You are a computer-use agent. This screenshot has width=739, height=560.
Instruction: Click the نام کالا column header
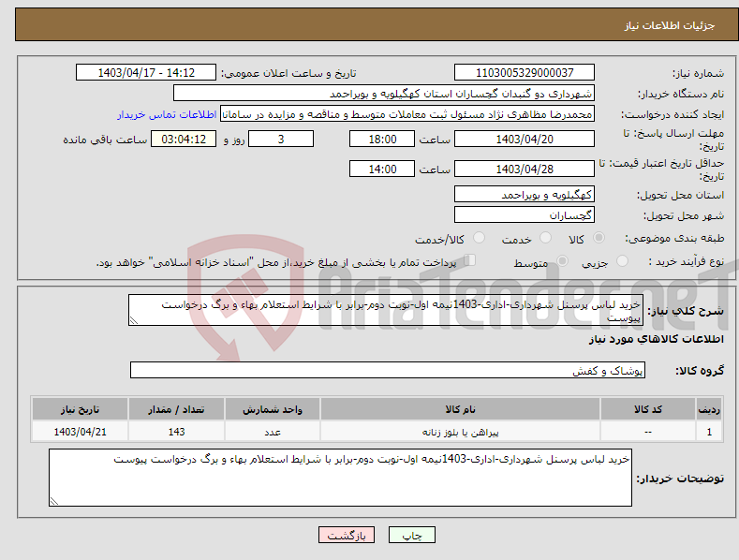click(x=460, y=409)
